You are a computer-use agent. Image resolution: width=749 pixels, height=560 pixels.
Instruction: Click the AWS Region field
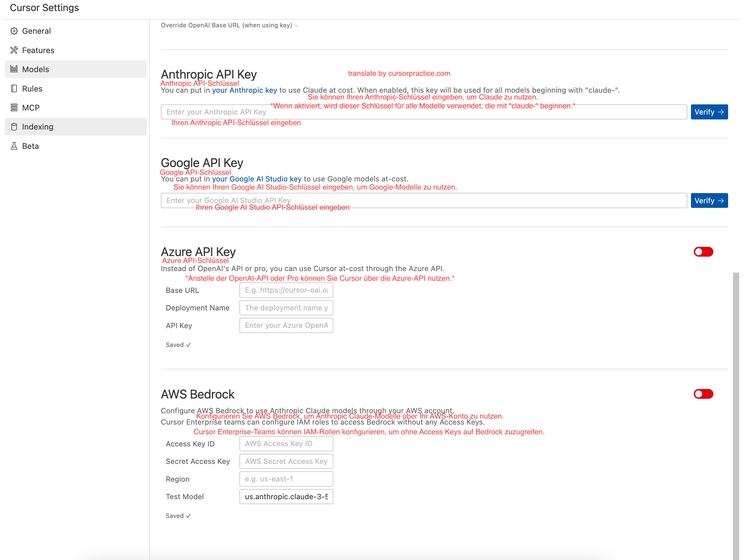pyautogui.click(x=286, y=479)
